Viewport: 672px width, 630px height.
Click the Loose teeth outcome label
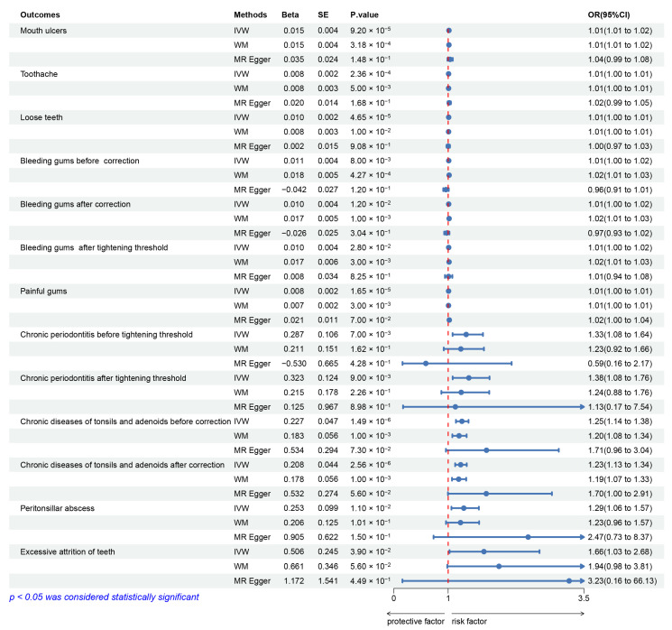point(41,117)
